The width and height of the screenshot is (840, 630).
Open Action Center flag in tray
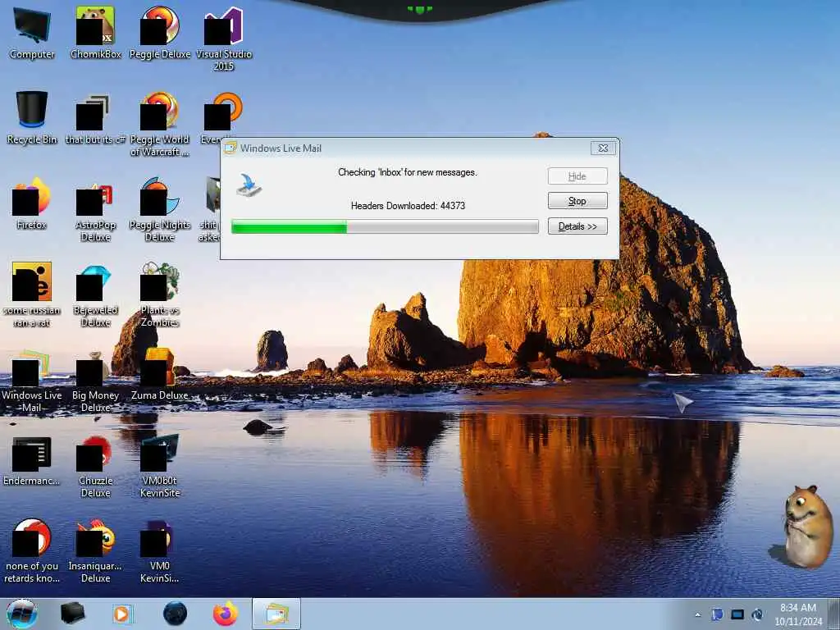[x=717, y=614]
